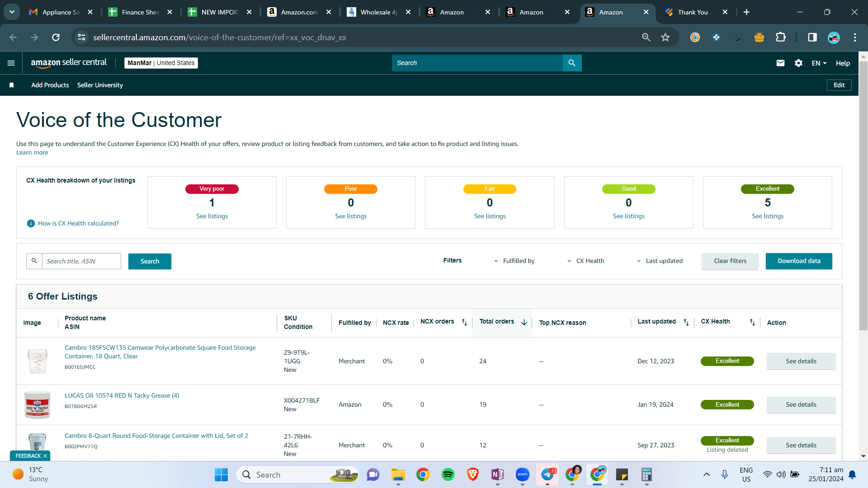Open Add Products in the nav bar
The width and height of the screenshot is (868, 488).
click(x=50, y=85)
